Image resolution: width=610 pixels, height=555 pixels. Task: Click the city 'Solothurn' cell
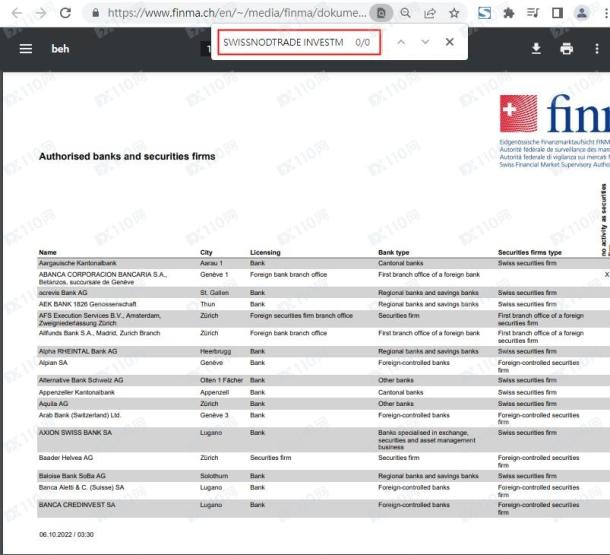point(214,476)
